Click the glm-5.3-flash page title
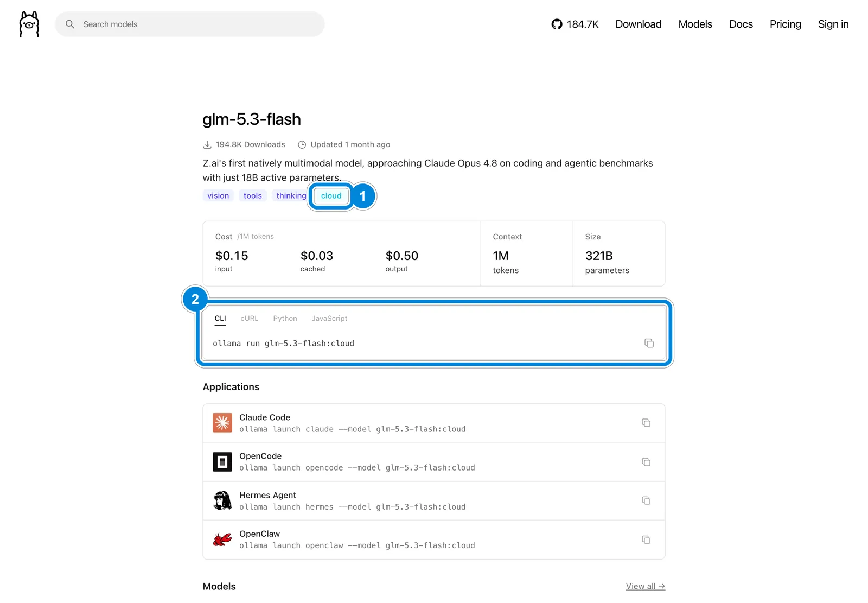Viewport: 868px width, 603px height. coord(252,119)
